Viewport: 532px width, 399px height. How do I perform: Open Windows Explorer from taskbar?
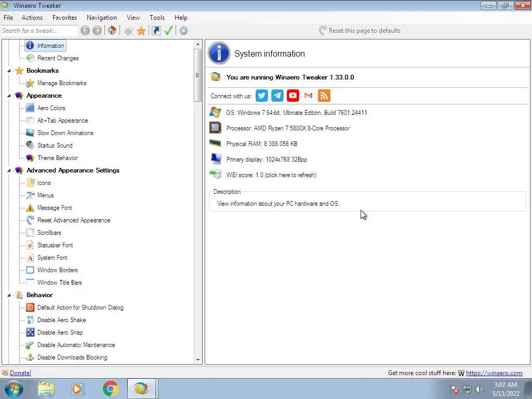[46, 389]
